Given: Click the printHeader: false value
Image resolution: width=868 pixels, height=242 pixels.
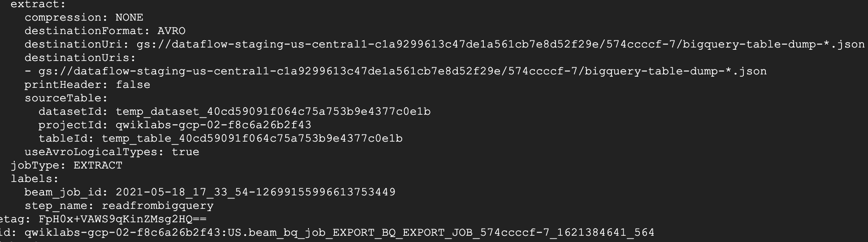Looking at the screenshot, I should [x=133, y=85].
